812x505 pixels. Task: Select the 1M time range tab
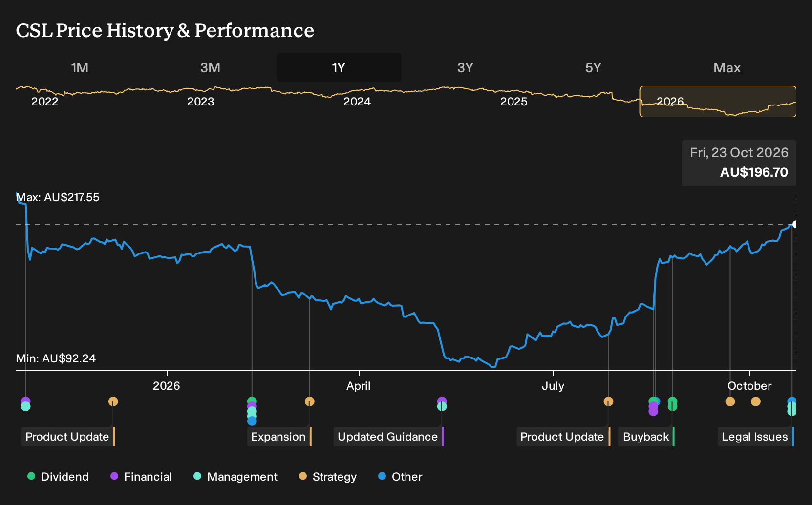pos(80,67)
